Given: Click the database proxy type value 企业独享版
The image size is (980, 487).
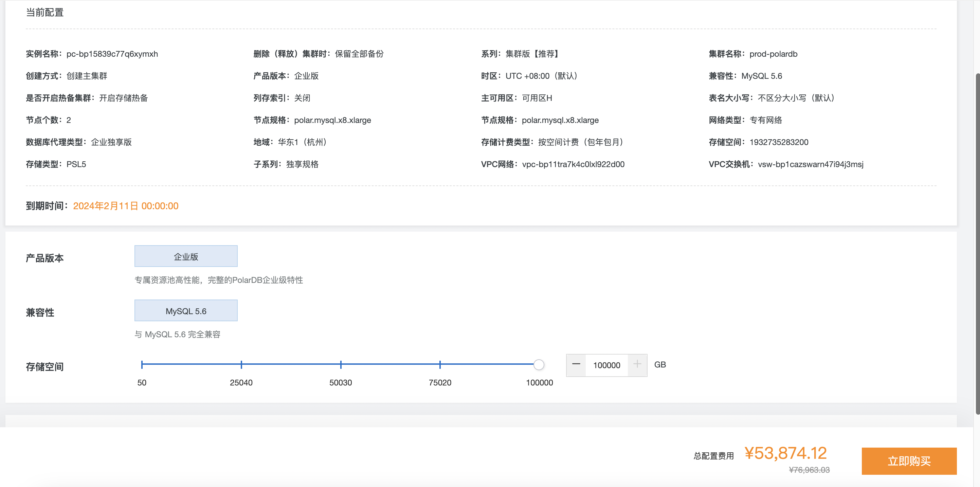Looking at the screenshot, I should click(111, 142).
